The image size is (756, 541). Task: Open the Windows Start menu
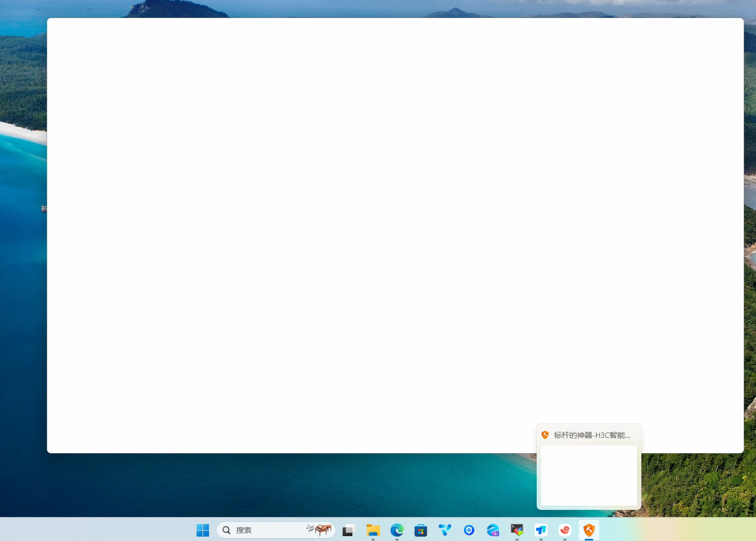point(202,530)
